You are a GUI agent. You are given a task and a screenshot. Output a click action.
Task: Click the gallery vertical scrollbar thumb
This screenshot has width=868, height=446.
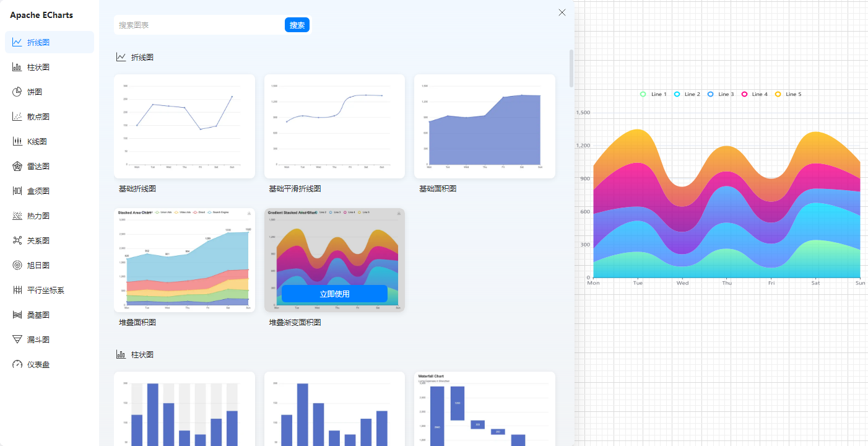(x=571, y=68)
